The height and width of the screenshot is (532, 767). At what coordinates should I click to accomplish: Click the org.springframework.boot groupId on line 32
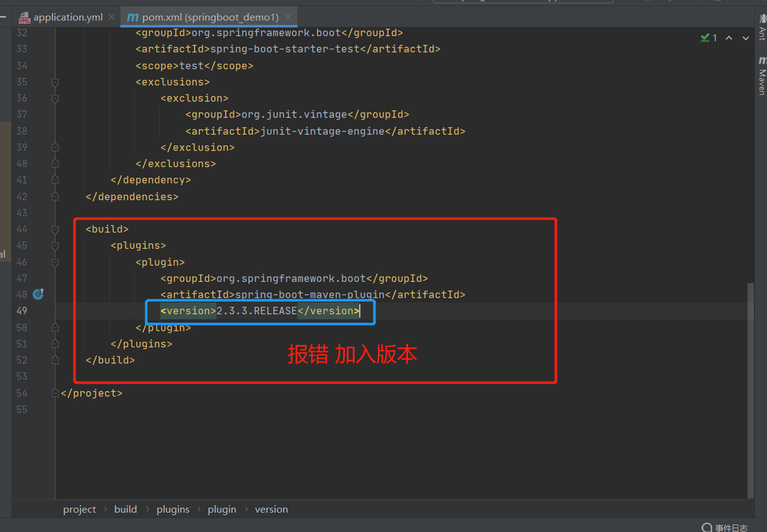coord(266,33)
